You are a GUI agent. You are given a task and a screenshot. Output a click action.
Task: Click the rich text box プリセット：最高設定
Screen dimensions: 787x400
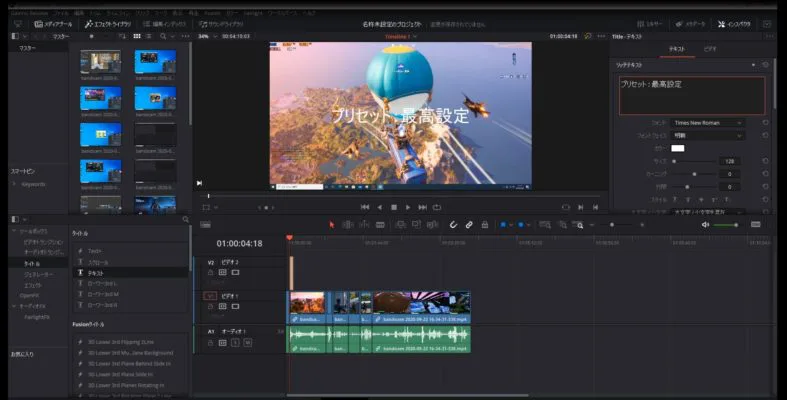click(x=692, y=95)
